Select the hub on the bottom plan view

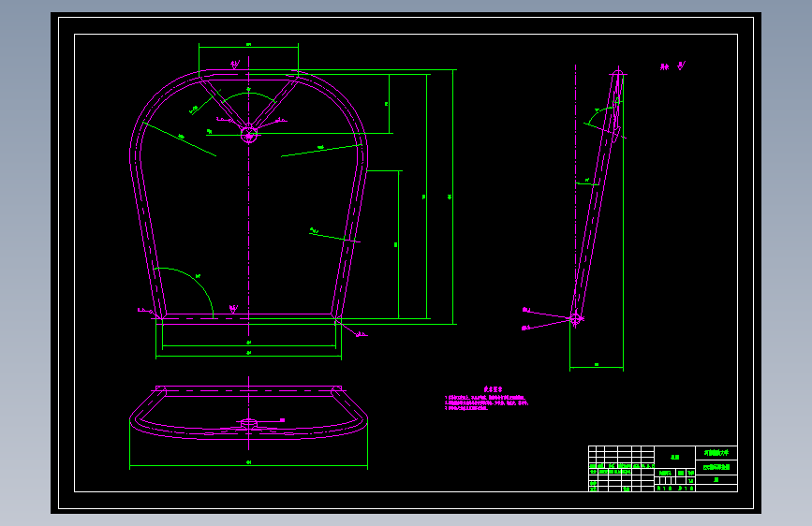[x=249, y=423]
